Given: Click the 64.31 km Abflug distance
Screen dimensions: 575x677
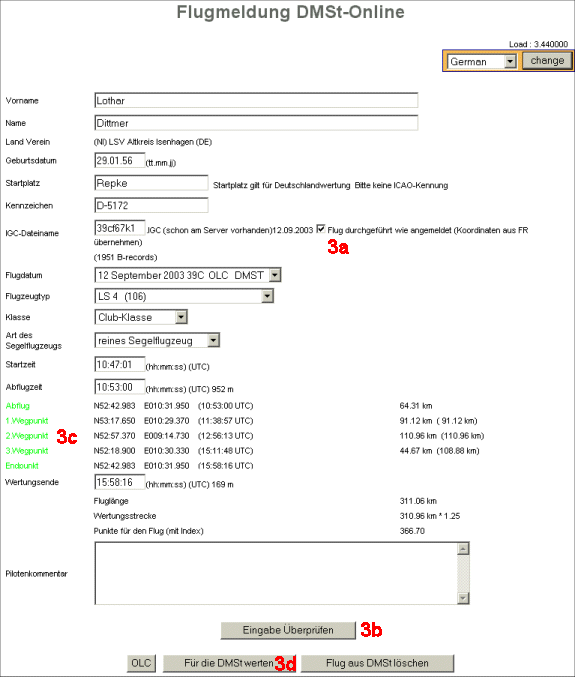Looking at the screenshot, I should (416, 405).
